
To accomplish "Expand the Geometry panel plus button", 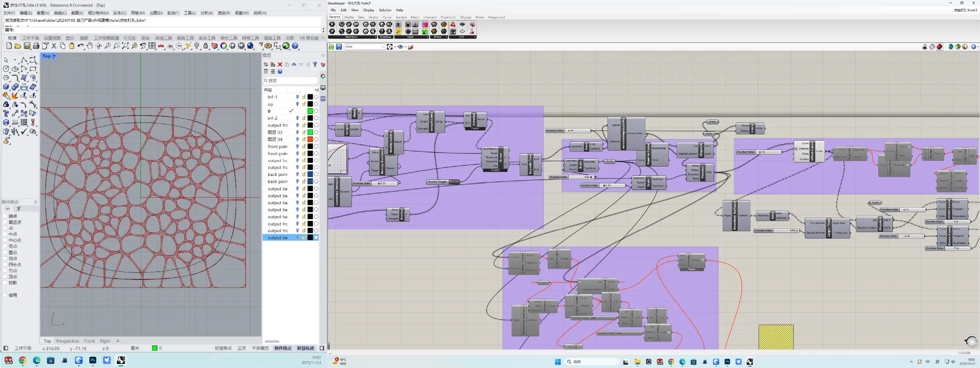I will coord(375,37).
